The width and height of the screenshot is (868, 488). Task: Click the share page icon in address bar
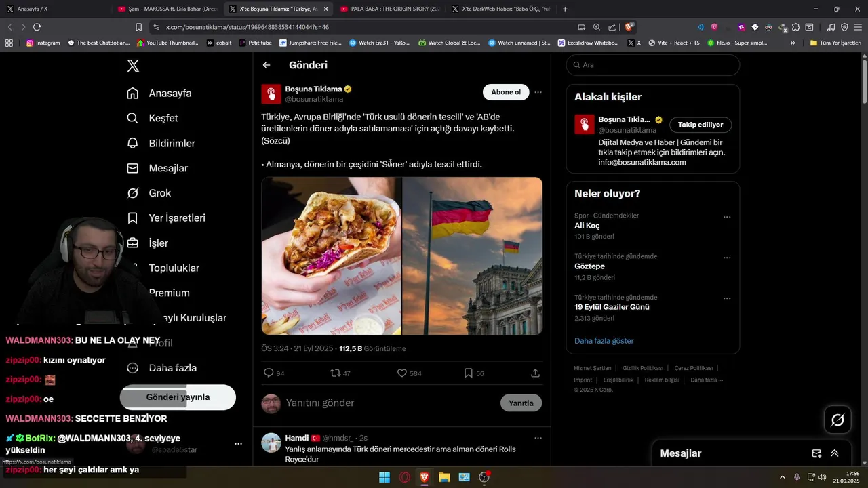[612, 27]
